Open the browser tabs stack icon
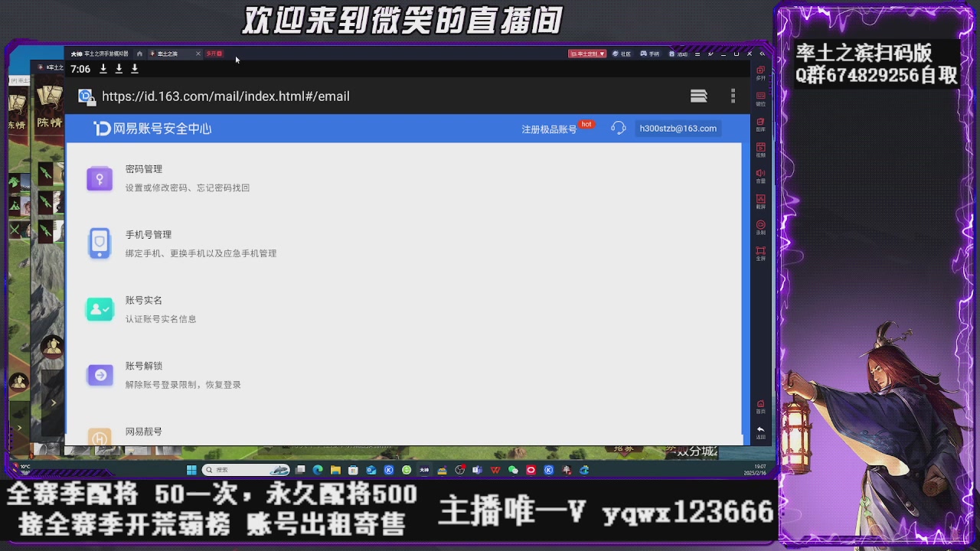980x551 pixels. point(698,96)
